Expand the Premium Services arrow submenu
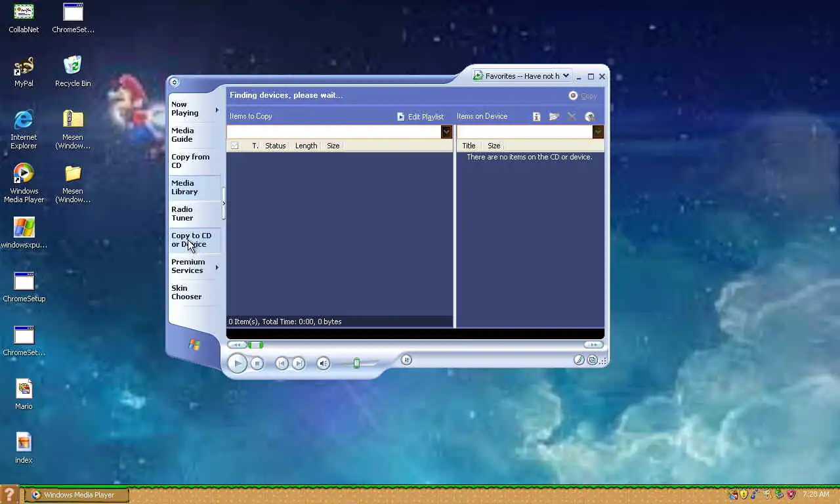 pyautogui.click(x=217, y=268)
